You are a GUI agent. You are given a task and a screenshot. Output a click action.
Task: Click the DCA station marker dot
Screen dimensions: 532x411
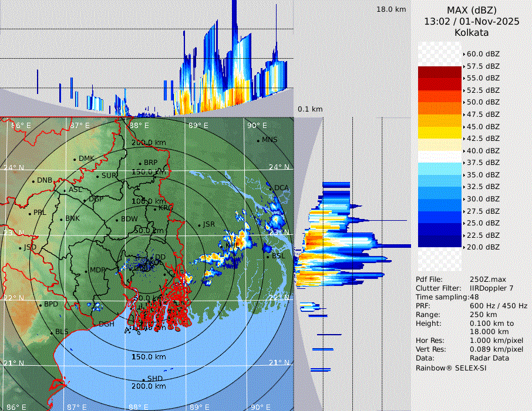point(271,188)
